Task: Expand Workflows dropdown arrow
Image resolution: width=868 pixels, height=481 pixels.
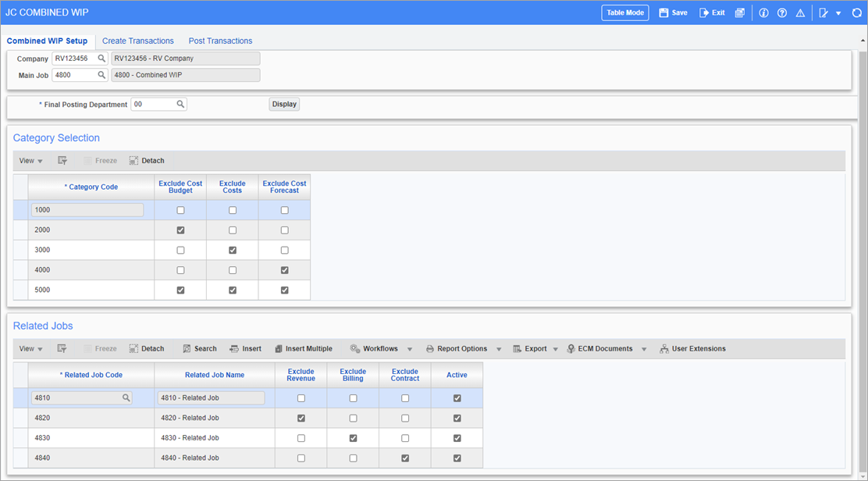Action: [410, 349]
